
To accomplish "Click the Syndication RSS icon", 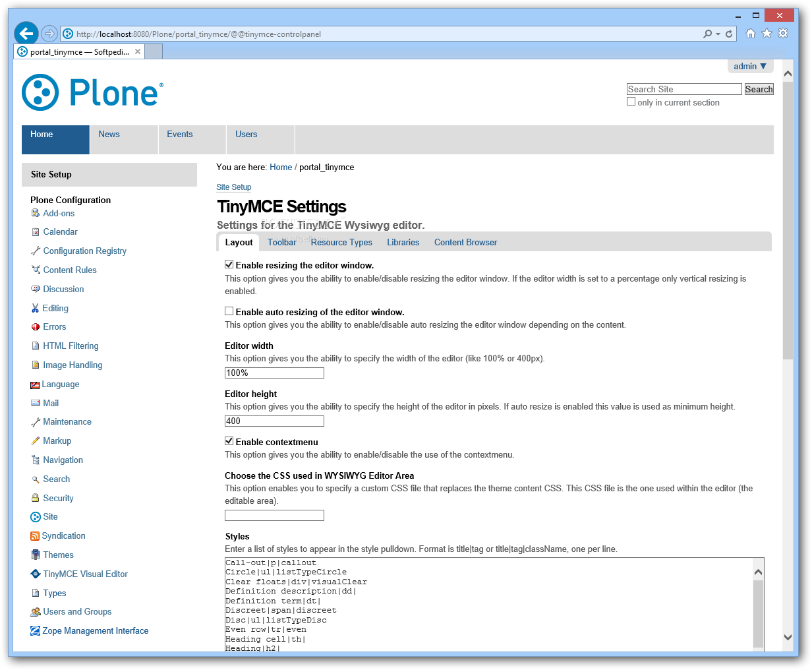I will tap(35, 536).
